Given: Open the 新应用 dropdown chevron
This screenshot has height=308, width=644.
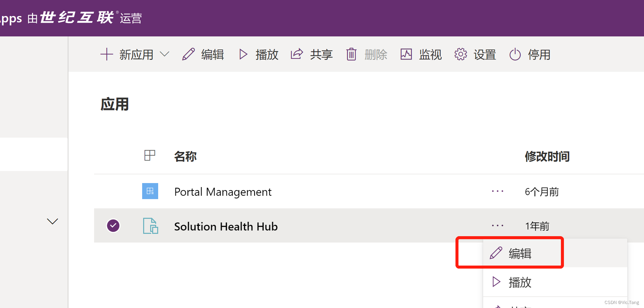Looking at the screenshot, I should (165, 54).
